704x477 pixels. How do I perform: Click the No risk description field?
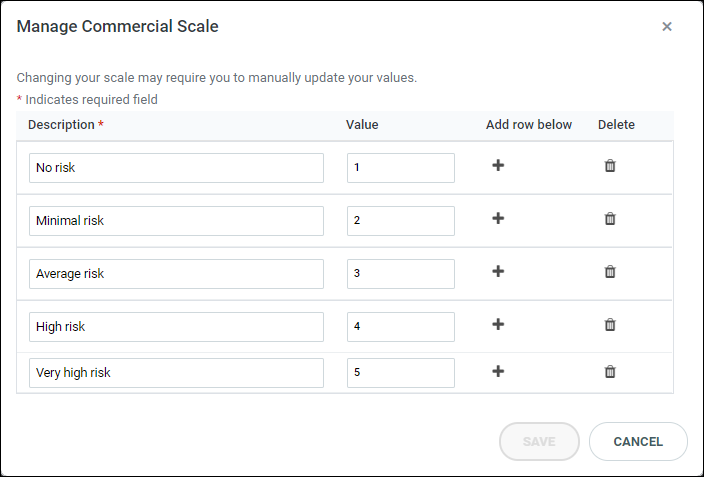pos(176,168)
